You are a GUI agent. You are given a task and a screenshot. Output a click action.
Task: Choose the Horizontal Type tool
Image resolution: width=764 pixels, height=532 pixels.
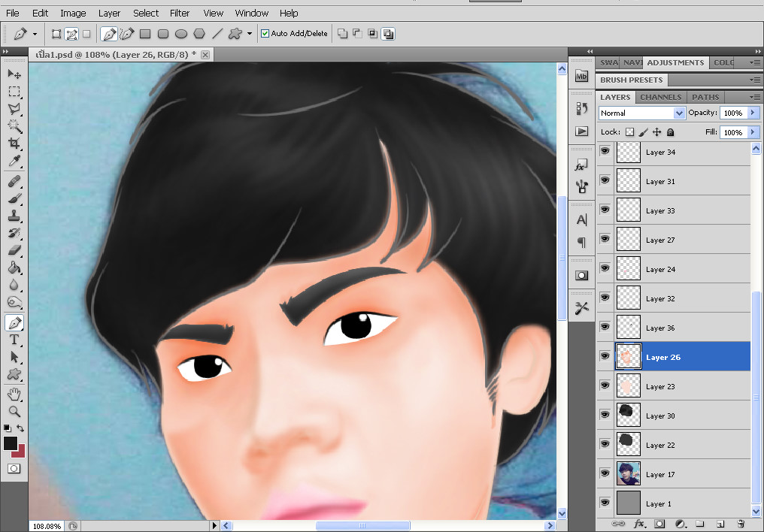[14, 340]
